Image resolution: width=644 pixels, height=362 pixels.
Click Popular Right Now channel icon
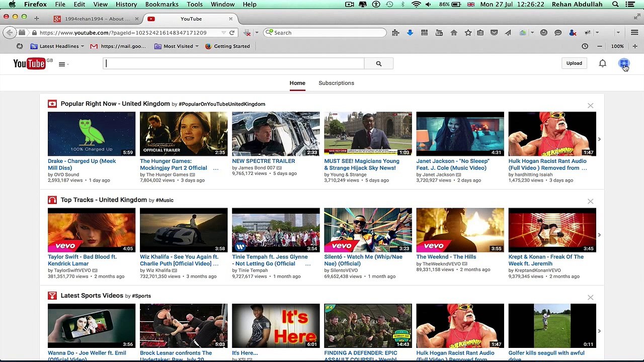pos(52,104)
